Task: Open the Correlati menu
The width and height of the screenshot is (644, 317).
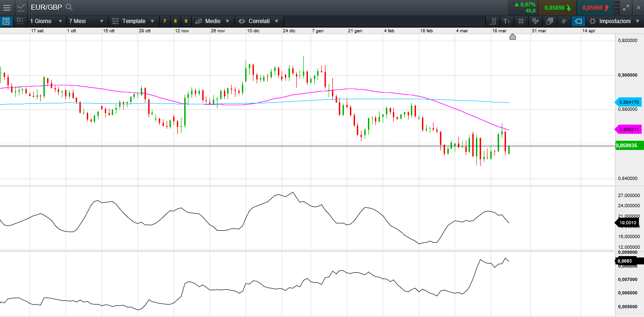Action: pos(259,21)
